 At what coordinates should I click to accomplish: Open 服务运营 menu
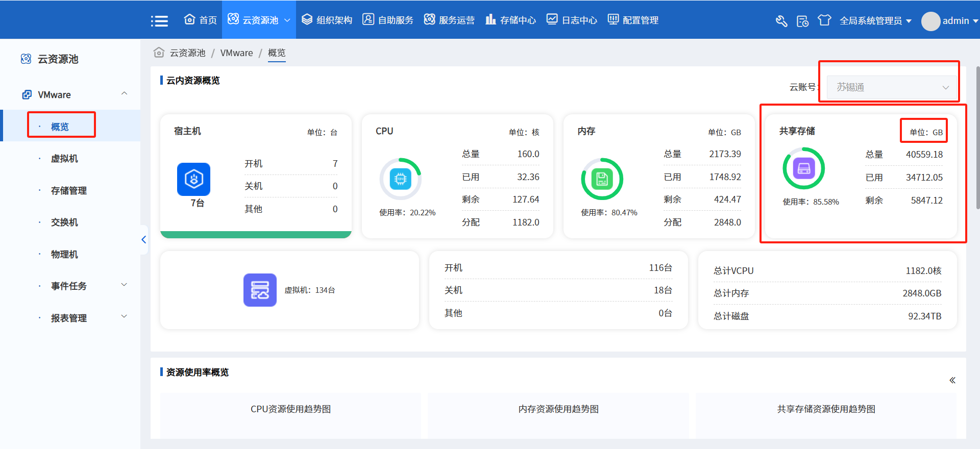click(x=449, y=20)
